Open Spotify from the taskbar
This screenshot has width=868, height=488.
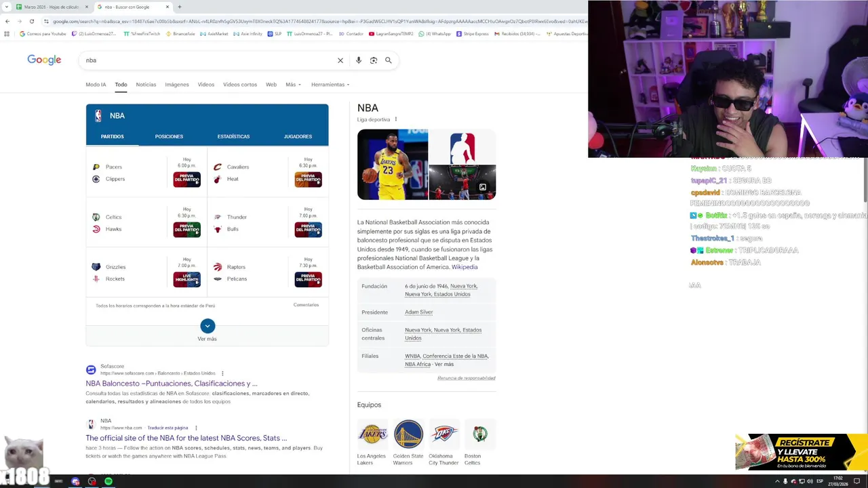pos(108,481)
